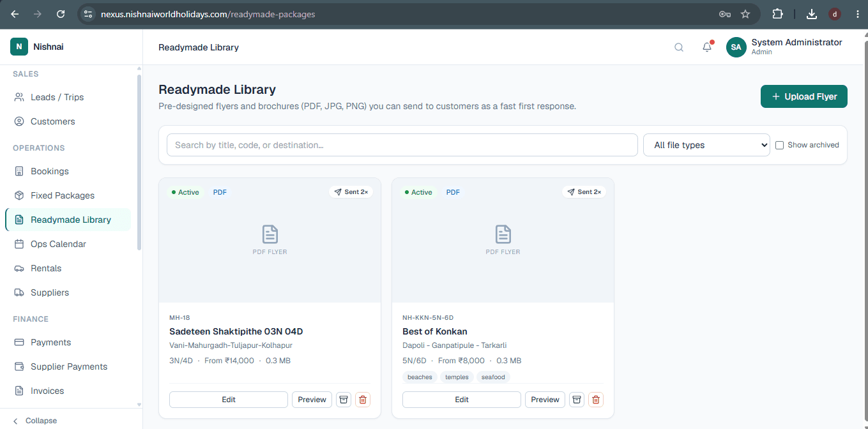Click the 'temples' tag on Konkan card
Image resolution: width=868 pixels, height=429 pixels.
point(457,377)
